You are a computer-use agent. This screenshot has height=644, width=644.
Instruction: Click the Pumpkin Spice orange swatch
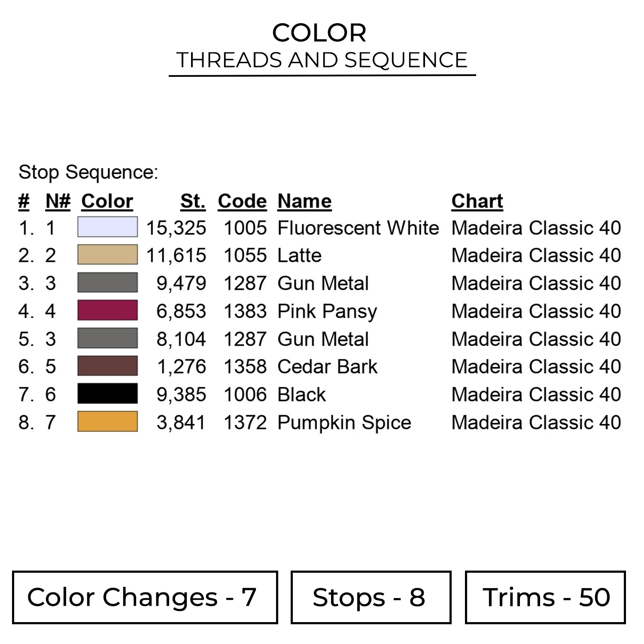click(x=107, y=422)
